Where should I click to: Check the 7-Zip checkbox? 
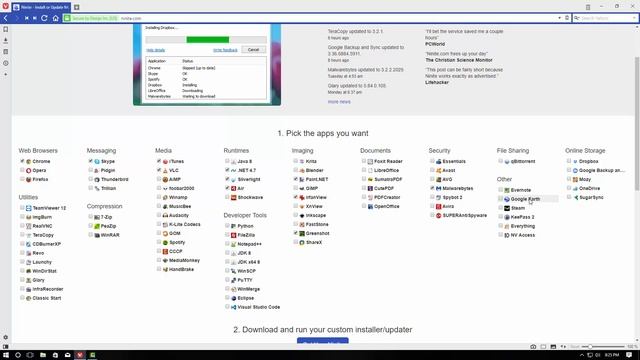point(90,217)
